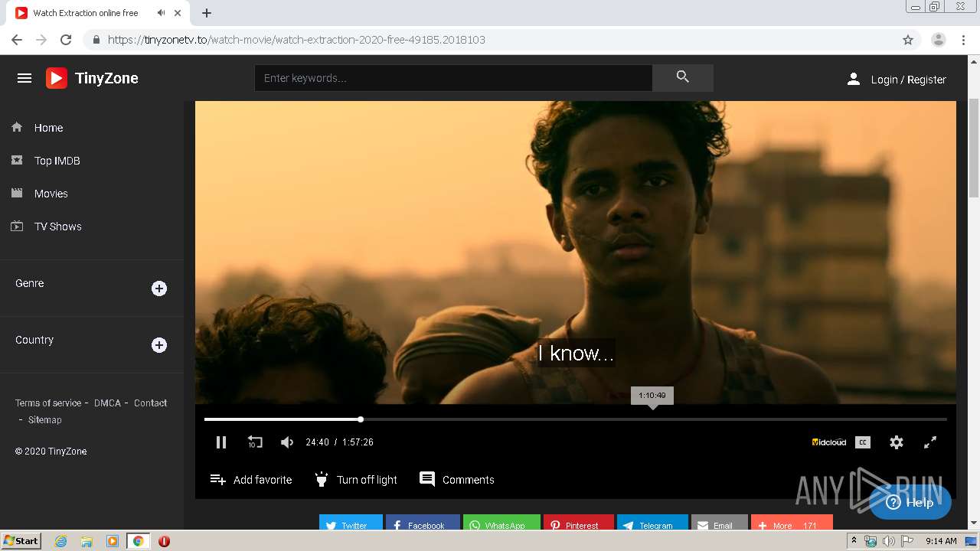Click the Vidcloud logo in the player
Image resolution: width=980 pixels, height=551 pixels.
click(829, 442)
